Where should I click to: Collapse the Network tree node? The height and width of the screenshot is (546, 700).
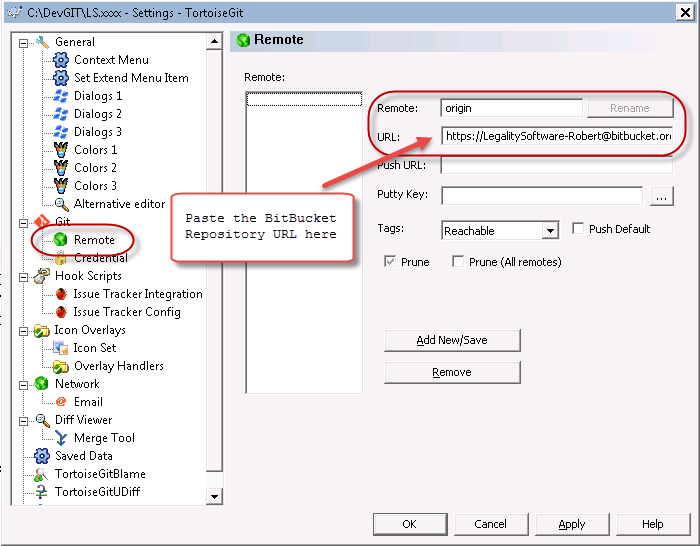click(x=23, y=385)
